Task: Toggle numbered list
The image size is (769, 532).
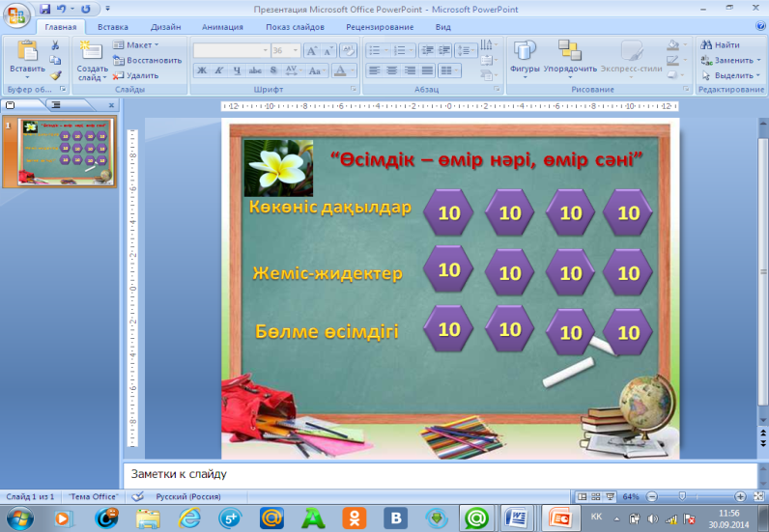Action: (x=404, y=50)
